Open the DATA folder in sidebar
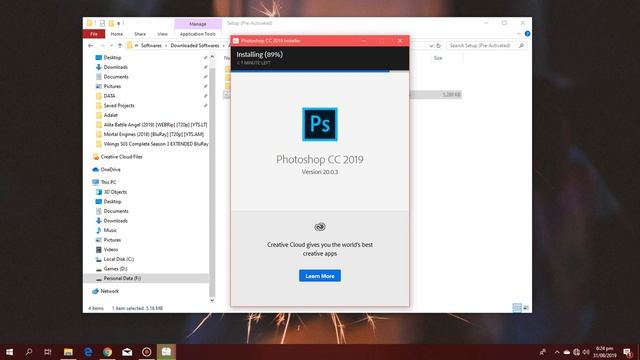Screen dimensions: 640x360 point(109,96)
